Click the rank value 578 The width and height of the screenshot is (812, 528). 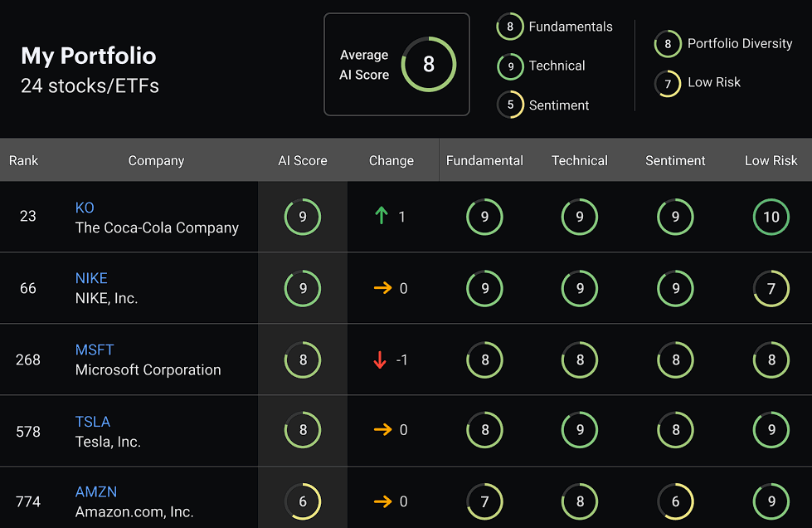tap(28, 432)
